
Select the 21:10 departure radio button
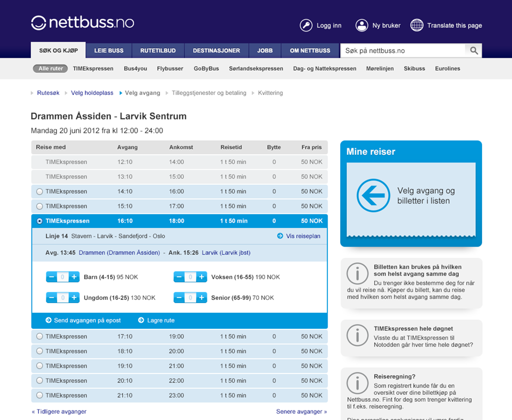pyautogui.click(x=39, y=395)
